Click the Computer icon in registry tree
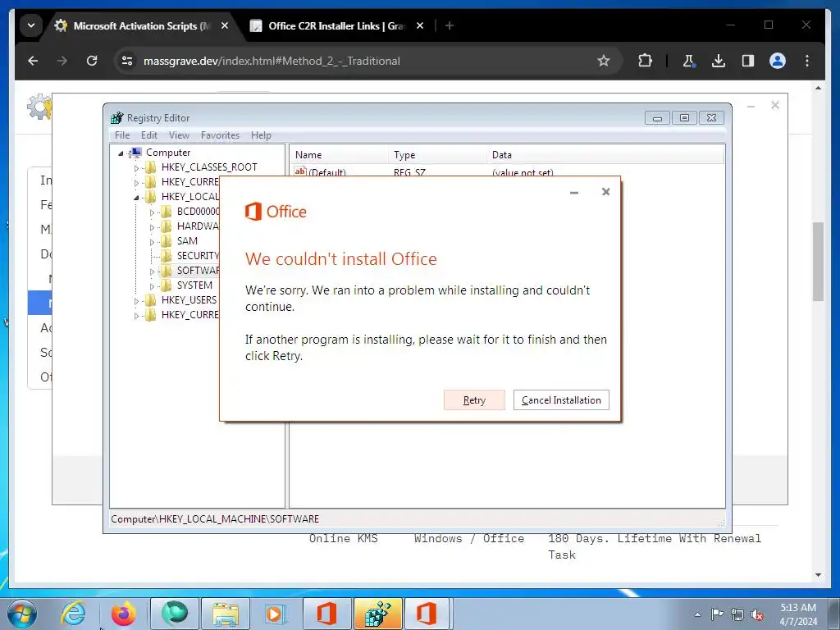840x630 pixels. coord(135,153)
